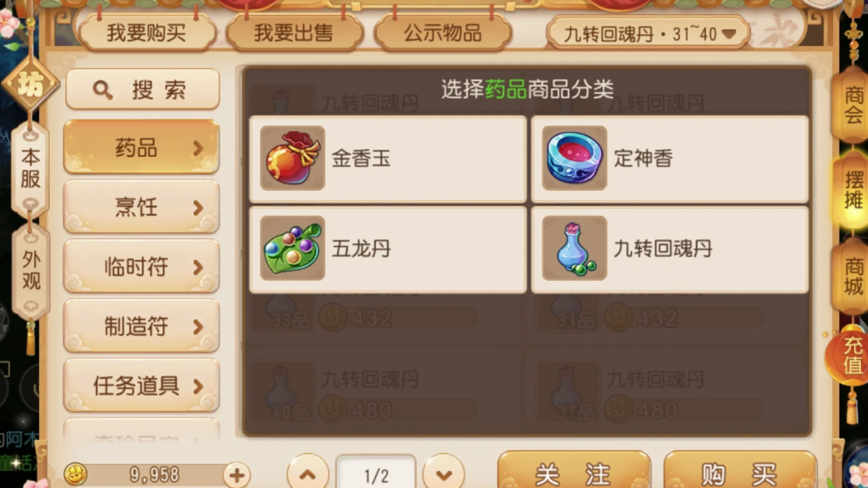Click the magnifier search icon
The height and width of the screenshot is (488, 868).
102,90
